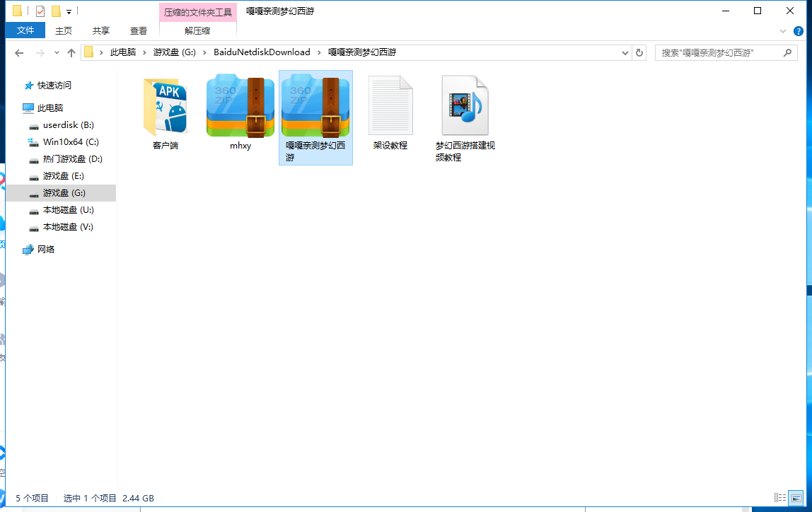Click the 快速访问 star icon
The height and width of the screenshot is (512, 812).
(x=29, y=86)
